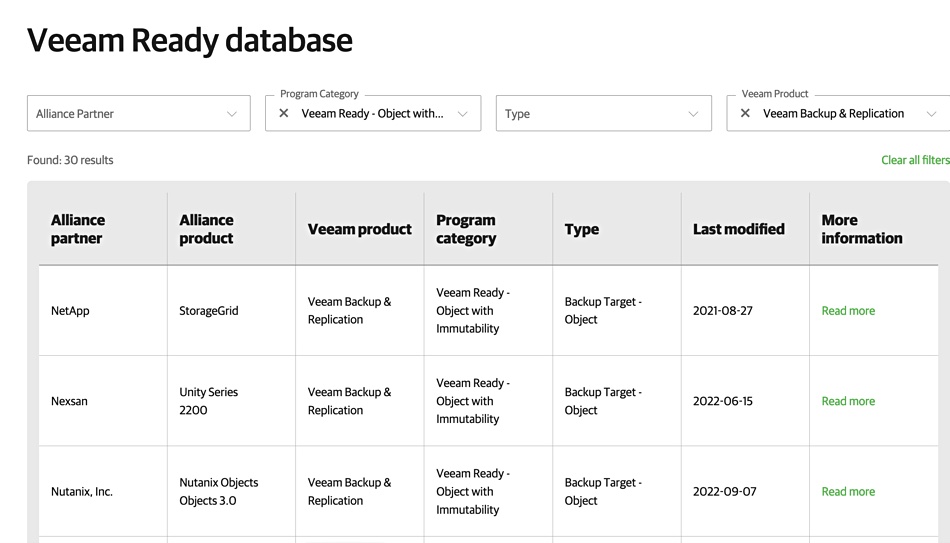Click the Veeam product column header
The width and height of the screenshot is (950, 543).
[x=359, y=229]
